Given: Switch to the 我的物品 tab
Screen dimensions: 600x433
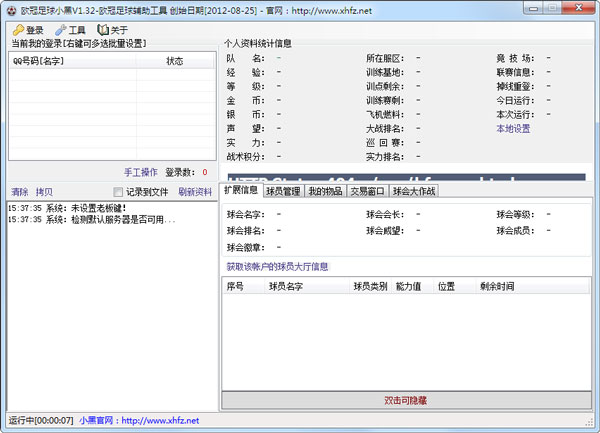Looking at the screenshot, I should (325, 191).
